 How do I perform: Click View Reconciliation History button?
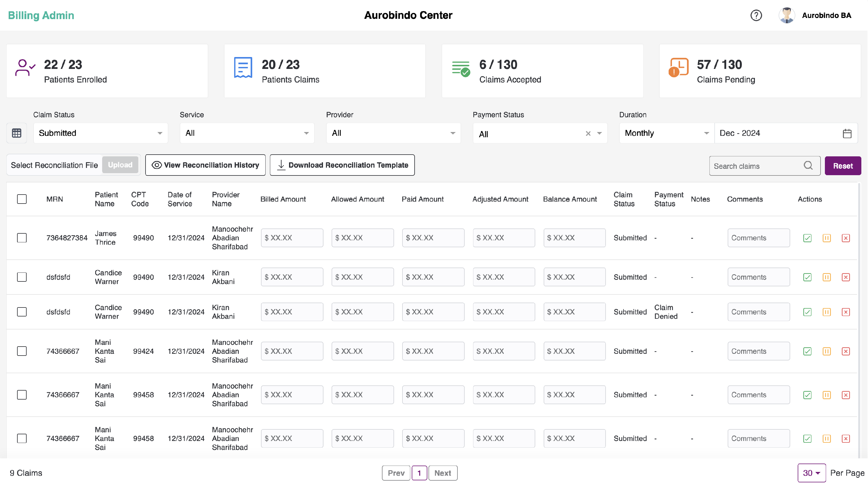205,165
